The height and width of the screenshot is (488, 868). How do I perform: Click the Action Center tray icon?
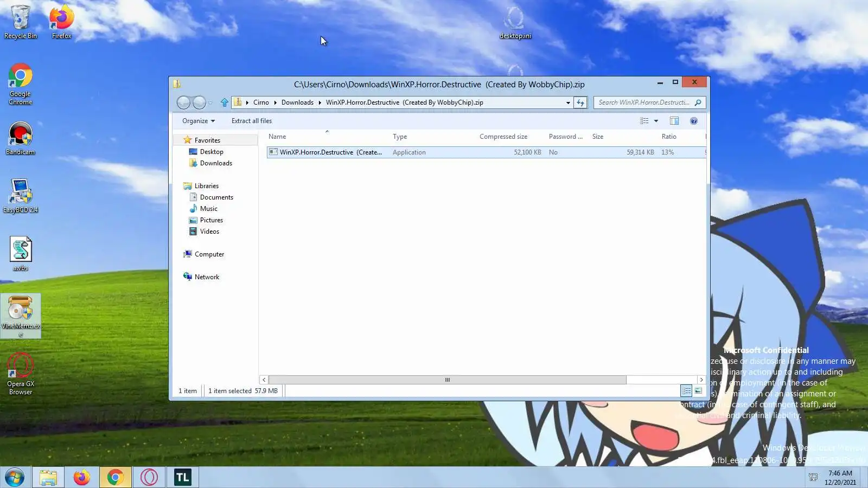pyautogui.click(x=813, y=478)
